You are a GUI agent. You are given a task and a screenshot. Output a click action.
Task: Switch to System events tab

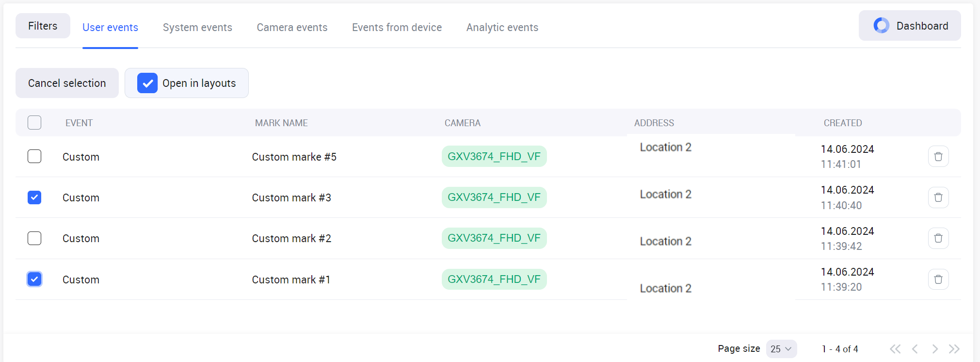point(197,28)
